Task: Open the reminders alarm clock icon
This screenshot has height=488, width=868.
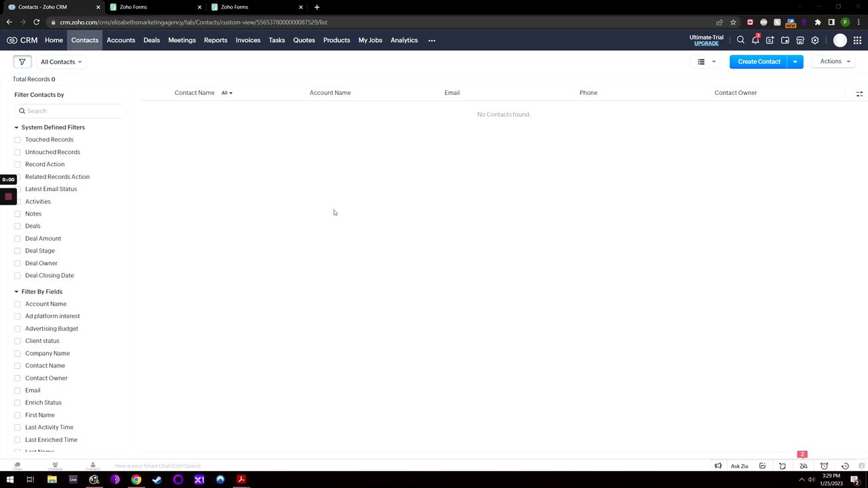Action: pos(825,466)
